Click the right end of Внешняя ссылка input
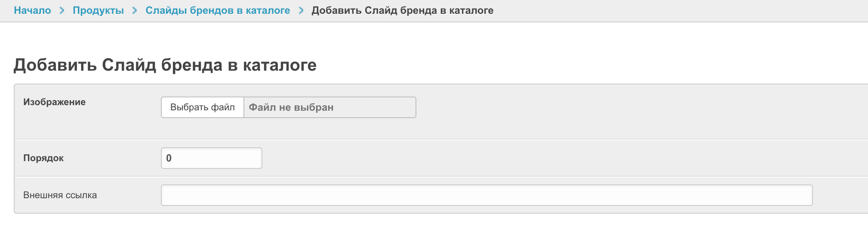This screenshot has height=243, width=868. tap(800, 195)
